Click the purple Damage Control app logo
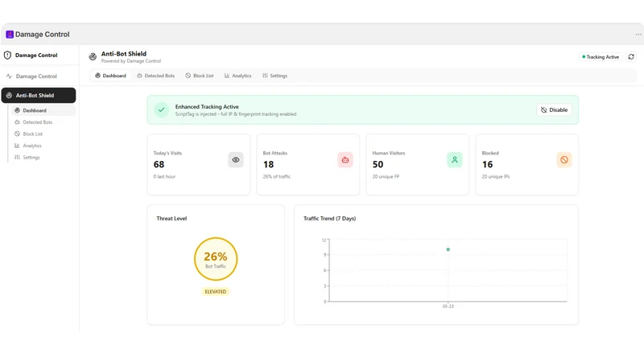The height and width of the screenshot is (362, 644). coord(10,35)
